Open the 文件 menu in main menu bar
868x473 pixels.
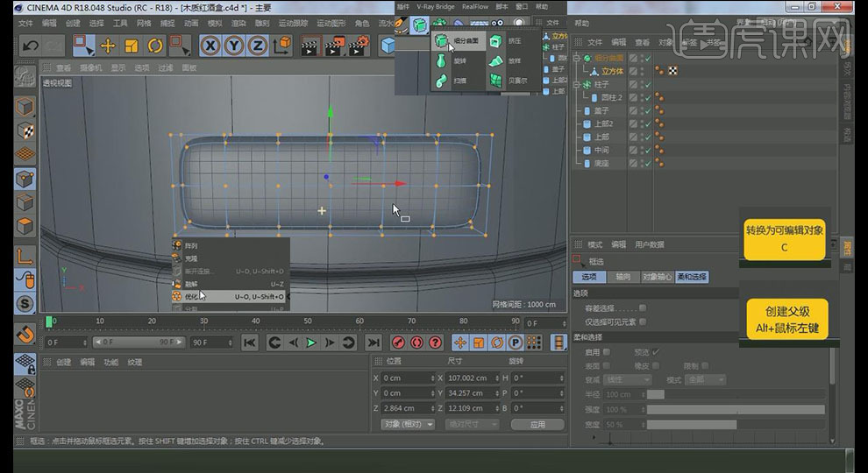pos(25,24)
